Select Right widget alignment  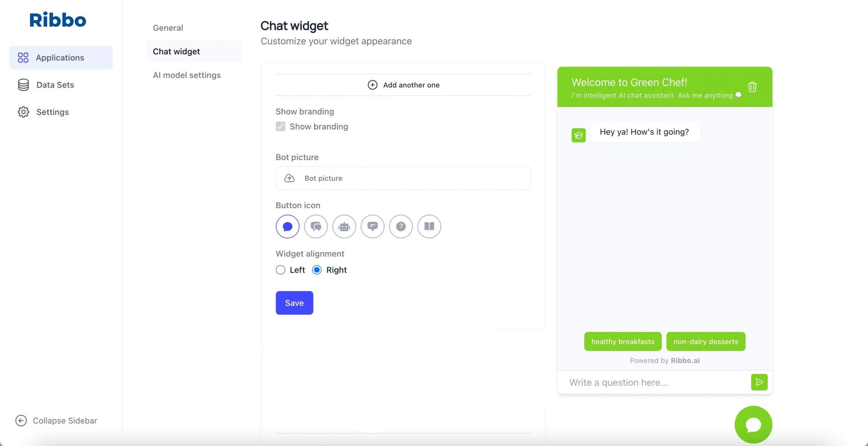pos(318,269)
